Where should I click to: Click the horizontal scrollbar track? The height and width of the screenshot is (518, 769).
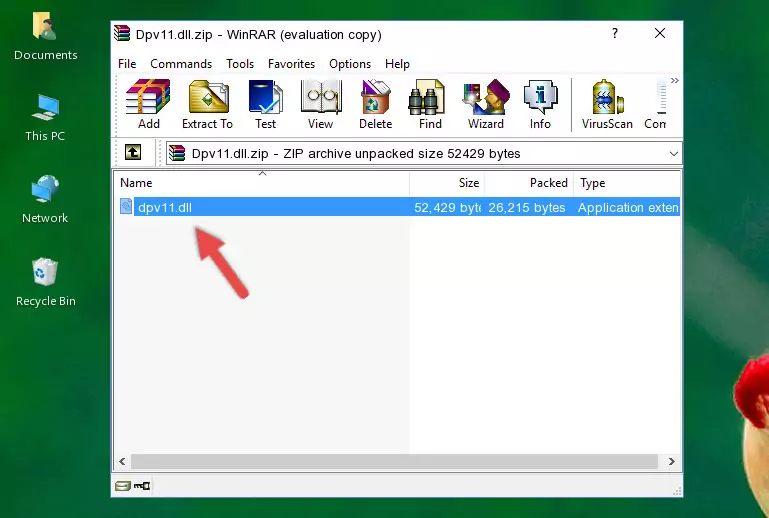394,462
